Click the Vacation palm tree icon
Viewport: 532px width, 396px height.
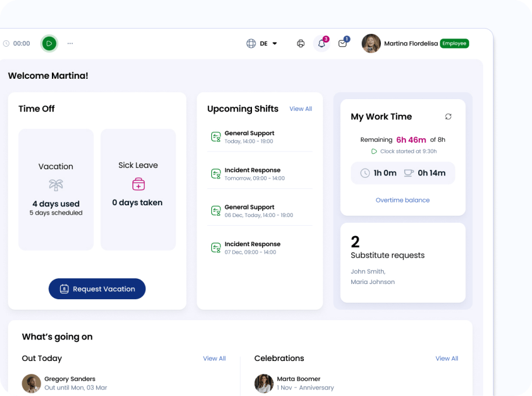pos(56,185)
